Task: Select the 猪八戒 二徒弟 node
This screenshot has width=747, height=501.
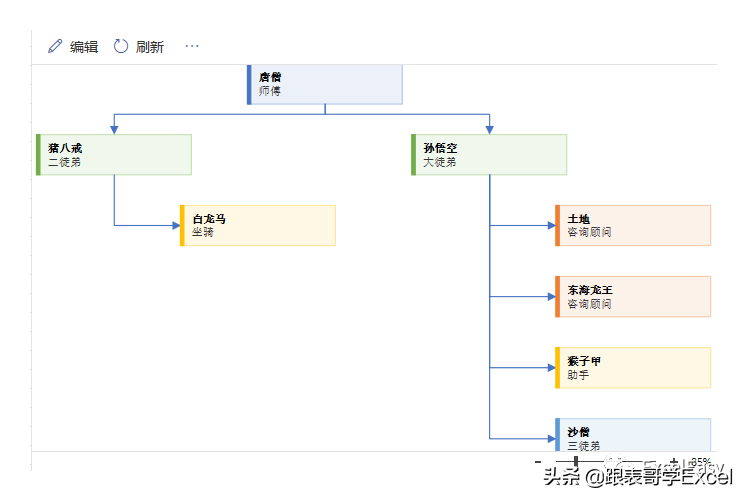Action: point(114,155)
